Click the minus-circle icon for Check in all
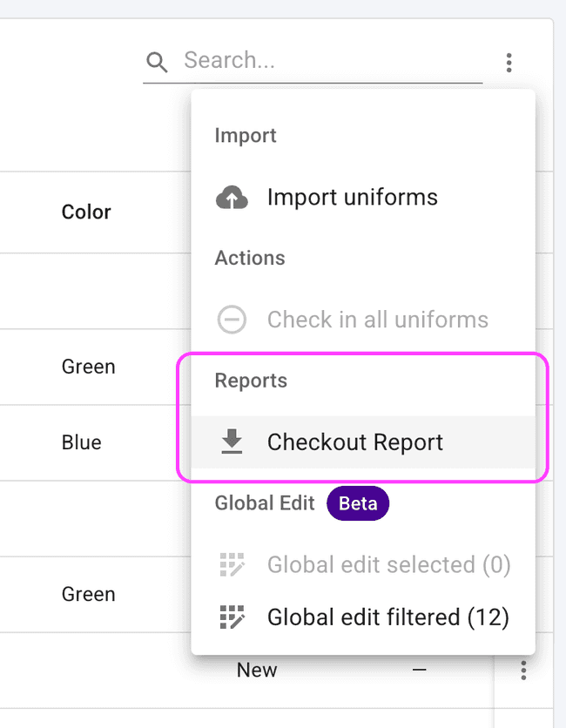The image size is (566, 728). (232, 320)
